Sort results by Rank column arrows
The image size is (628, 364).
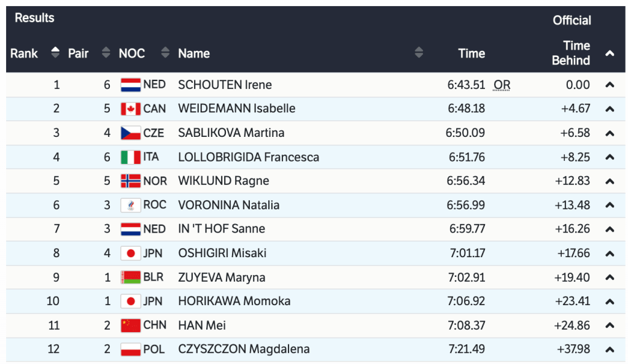click(x=56, y=53)
